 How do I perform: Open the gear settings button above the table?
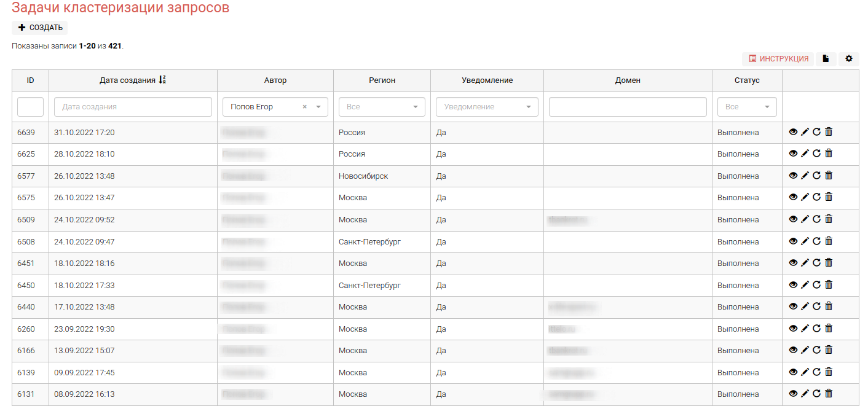[x=849, y=59]
